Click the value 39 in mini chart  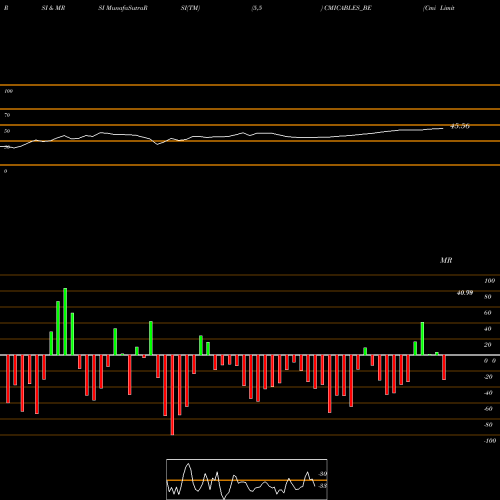point(323,474)
